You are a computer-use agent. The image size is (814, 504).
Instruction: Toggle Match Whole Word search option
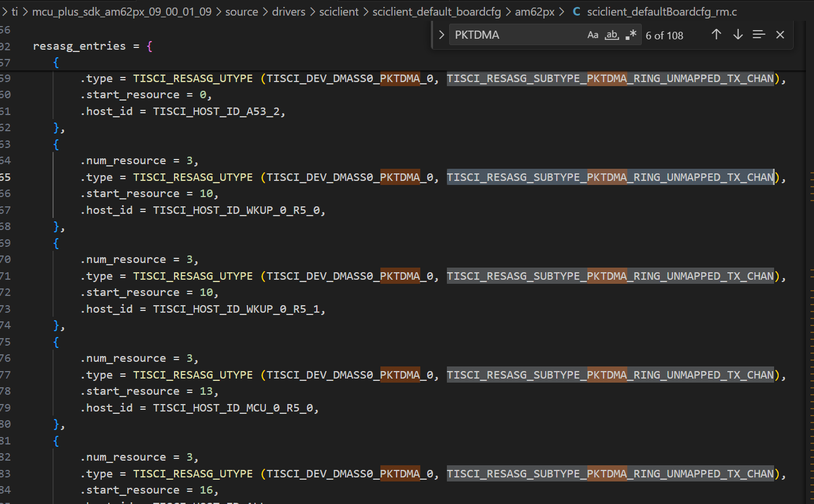pos(612,35)
